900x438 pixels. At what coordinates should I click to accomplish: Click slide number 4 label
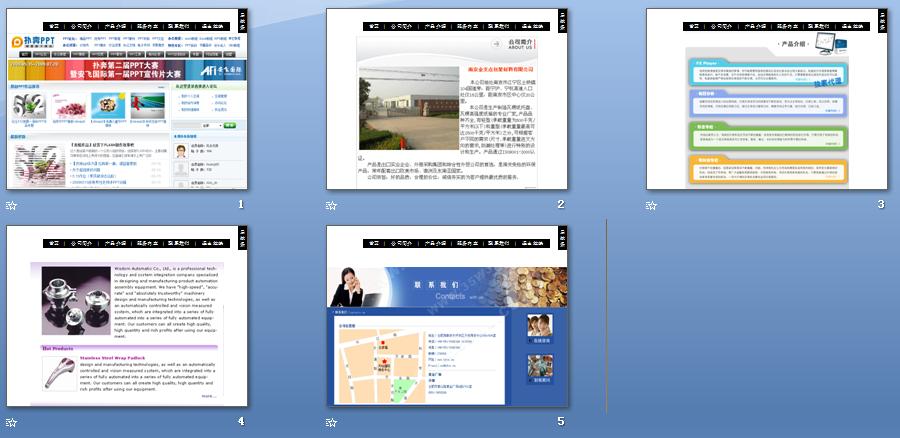(241, 421)
